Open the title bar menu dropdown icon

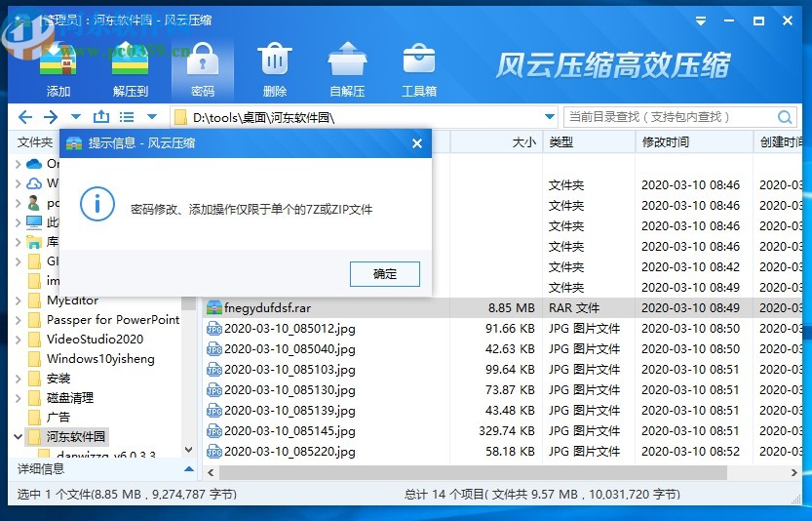[x=701, y=20]
